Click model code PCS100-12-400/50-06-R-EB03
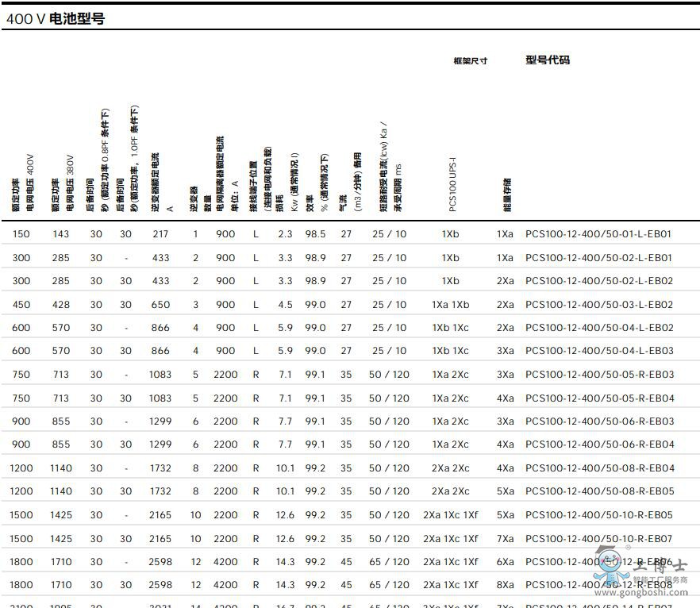Image resolution: width=700 pixels, height=608 pixels. (598, 421)
